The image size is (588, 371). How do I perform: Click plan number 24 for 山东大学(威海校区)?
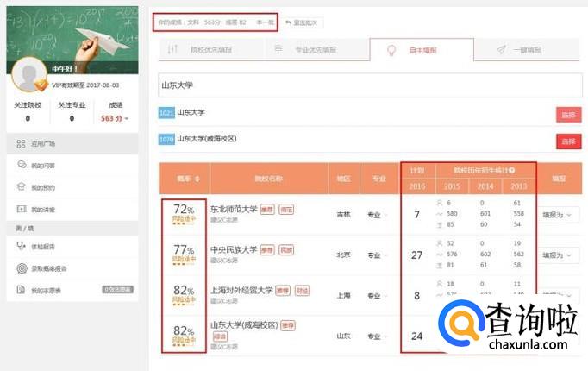(x=417, y=336)
